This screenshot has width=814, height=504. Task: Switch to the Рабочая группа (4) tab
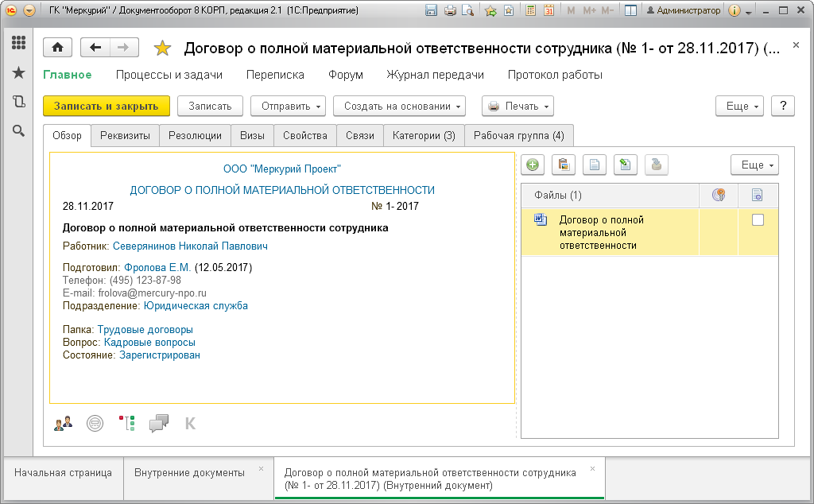tap(519, 135)
